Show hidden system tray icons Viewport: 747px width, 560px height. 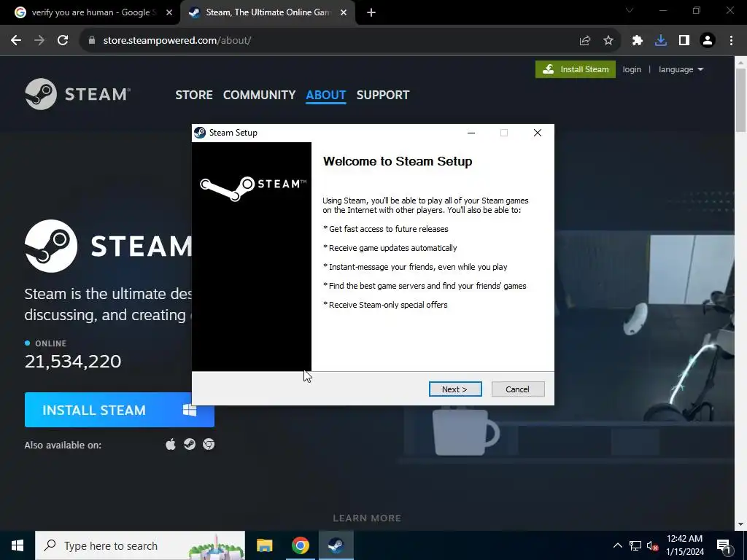tap(617, 545)
